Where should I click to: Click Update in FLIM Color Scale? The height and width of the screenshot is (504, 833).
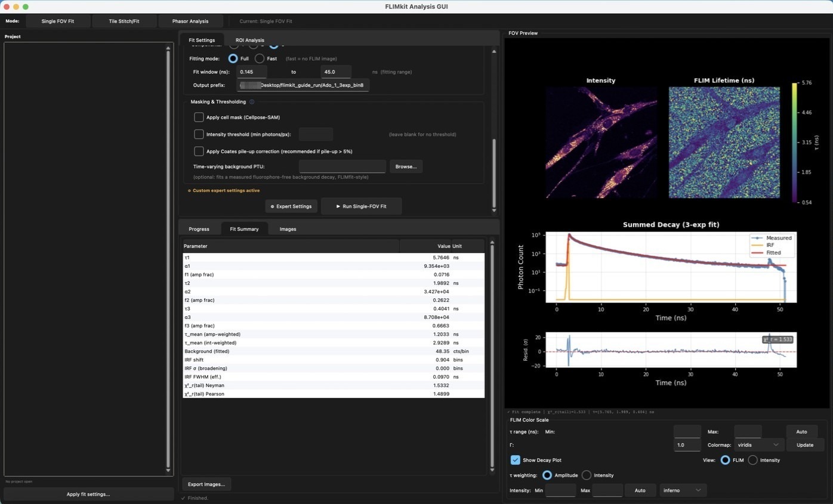coord(805,445)
